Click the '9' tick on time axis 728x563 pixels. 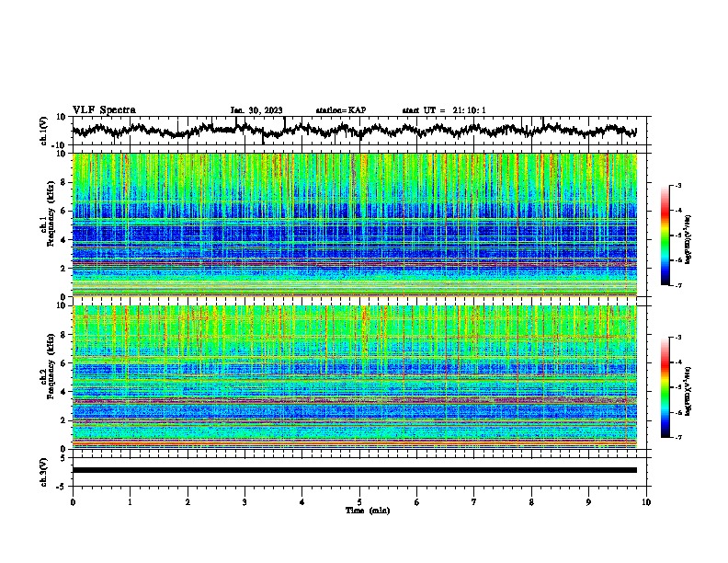click(x=588, y=502)
